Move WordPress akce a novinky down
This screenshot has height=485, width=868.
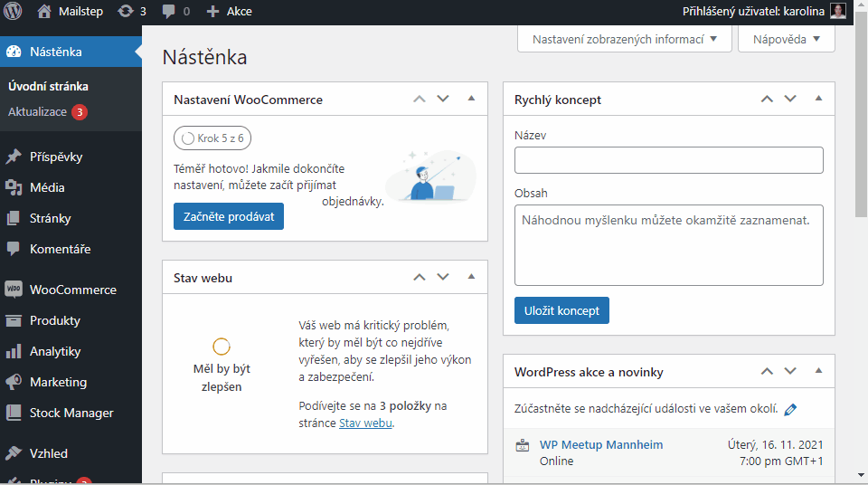(x=790, y=371)
